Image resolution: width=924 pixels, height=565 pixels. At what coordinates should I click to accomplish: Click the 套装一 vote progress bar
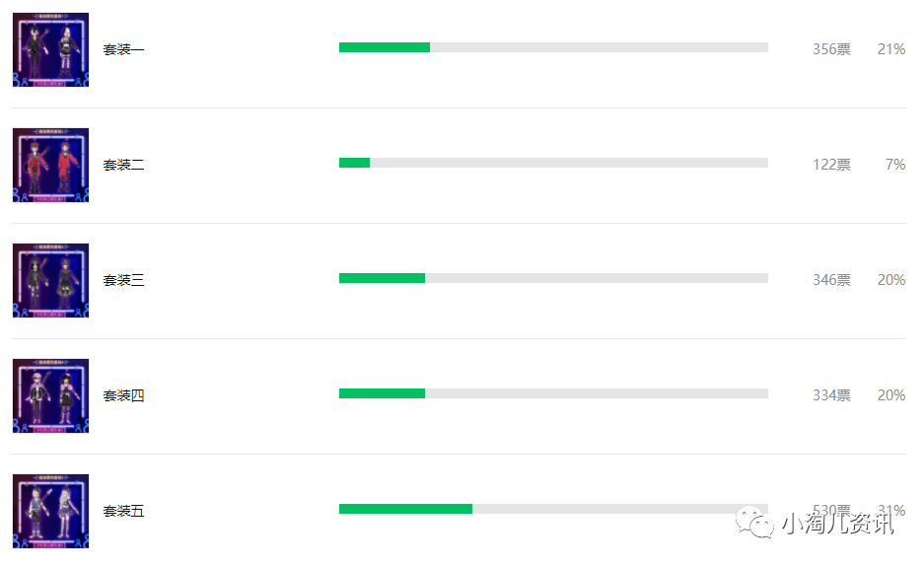(553, 47)
